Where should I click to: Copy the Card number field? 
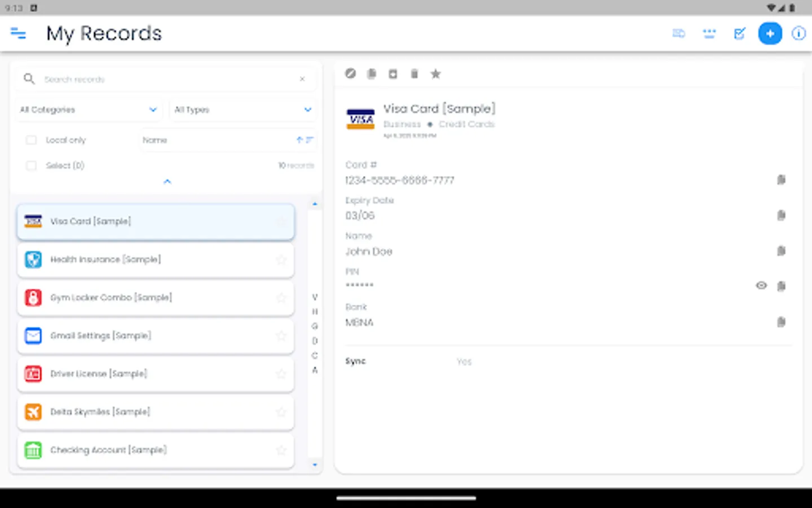click(x=782, y=180)
